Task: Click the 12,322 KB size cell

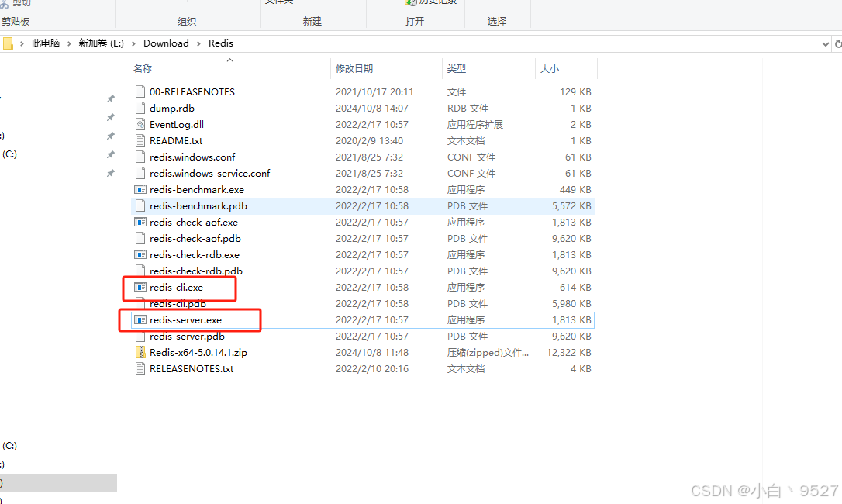Action: click(x=568, y=353)
